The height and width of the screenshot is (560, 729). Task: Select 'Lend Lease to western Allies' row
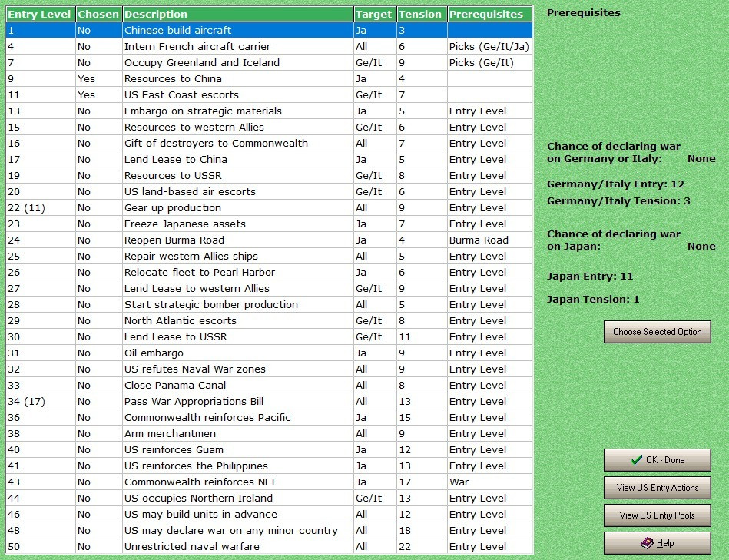269,288
